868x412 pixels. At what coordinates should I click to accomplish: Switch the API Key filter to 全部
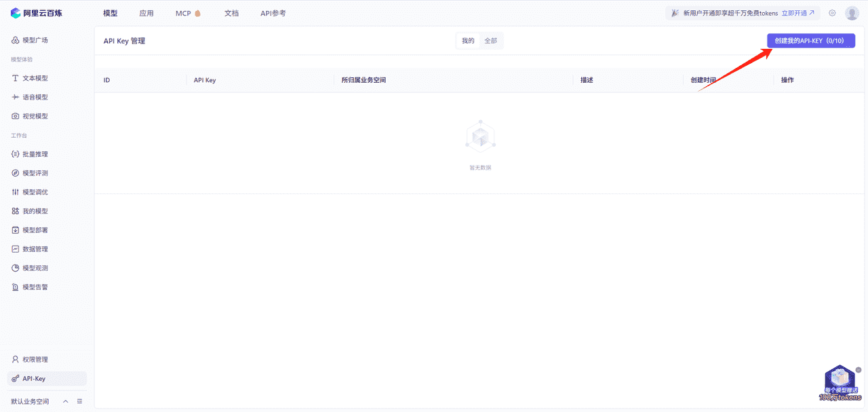tap(492, 40)
